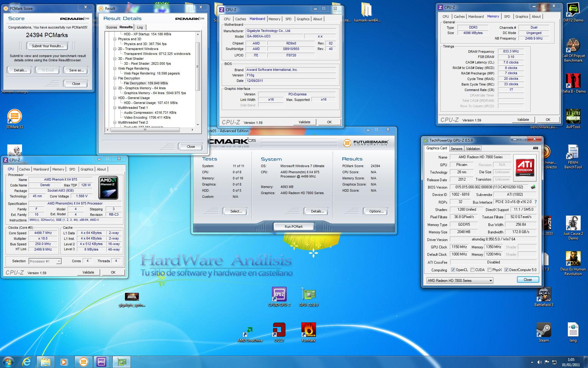Toggle the DirectCompute 5.0 checkbox

tap(506, 270)
